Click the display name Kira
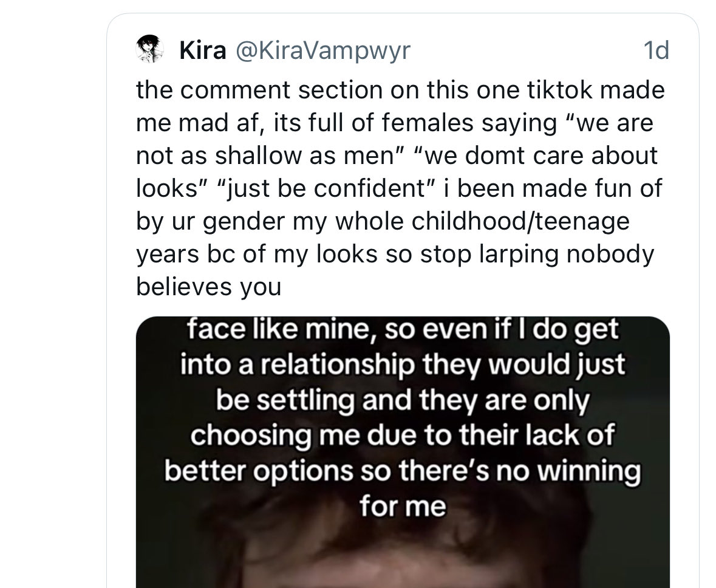Screen dimensions: 716x588 [x=203, y=50]
